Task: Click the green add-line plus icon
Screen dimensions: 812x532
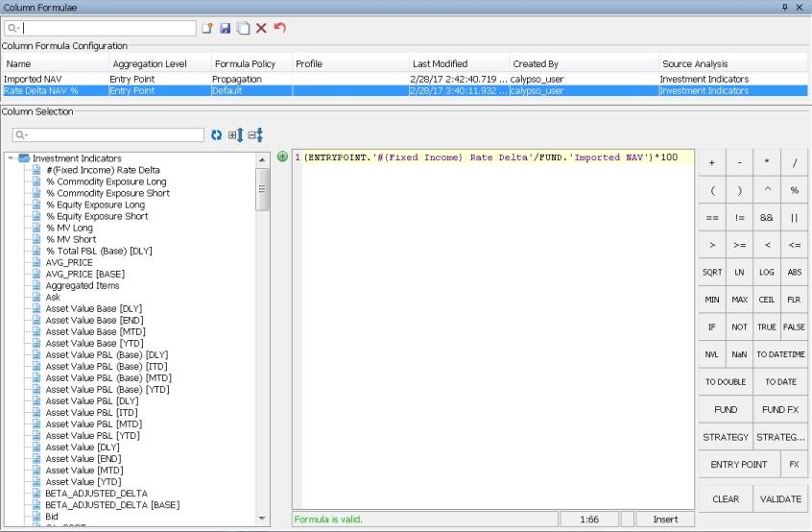Action: click(282, 157)
